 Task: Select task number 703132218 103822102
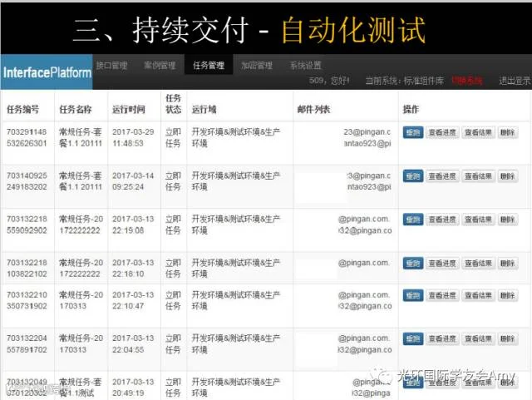pyautogui.click(x=27, y=269)
